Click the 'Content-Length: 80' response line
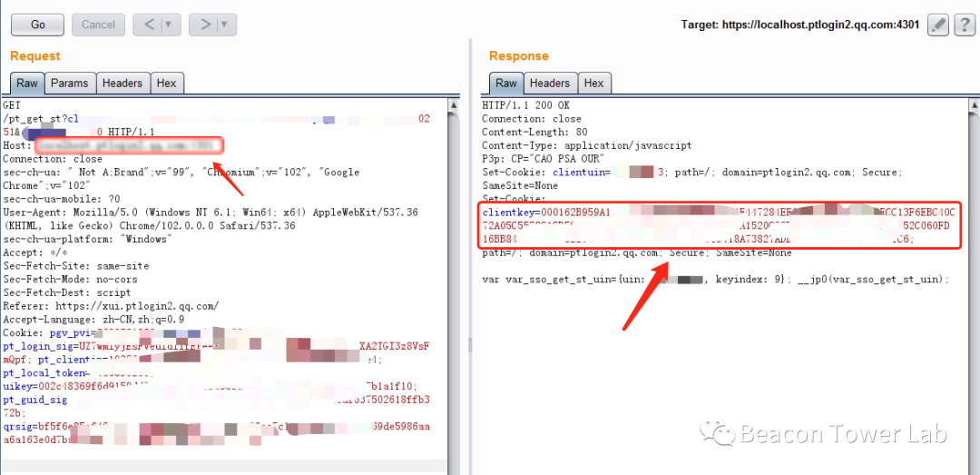The height and width of the screenshot is (475, 980). [534, 132]
